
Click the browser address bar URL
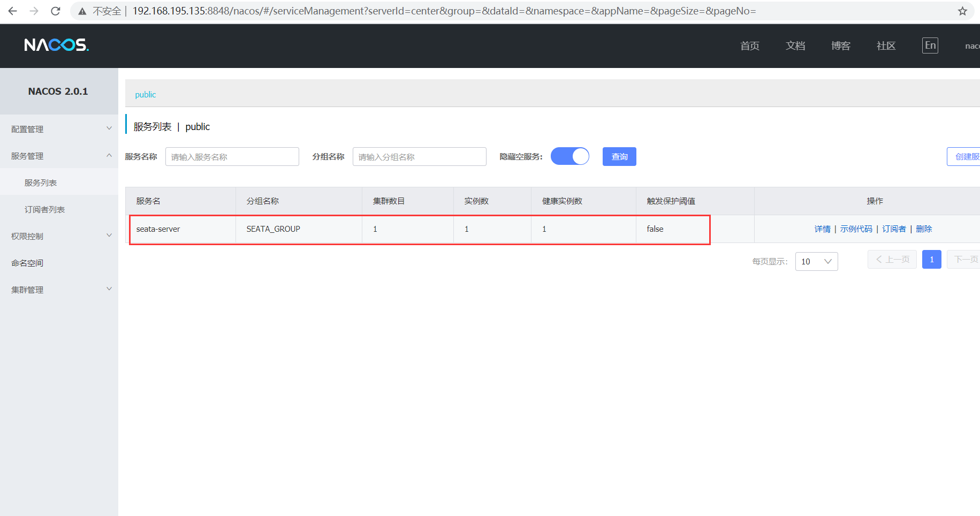pyautogui.click(x=444, y=11)
